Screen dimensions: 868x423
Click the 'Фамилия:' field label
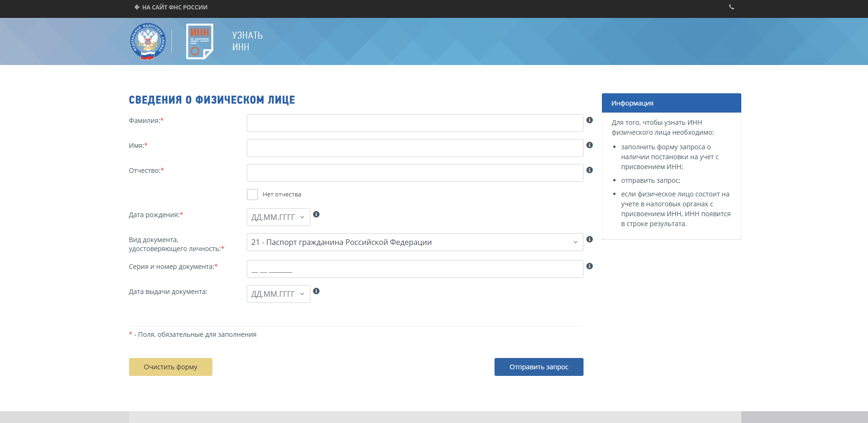point(146,121)
